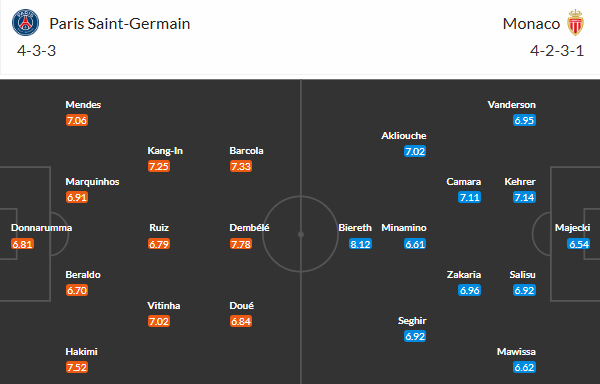The image size is (600, 384).
Task: Click Hakimi's 7.52 rating badge
Action: (77, 367)
